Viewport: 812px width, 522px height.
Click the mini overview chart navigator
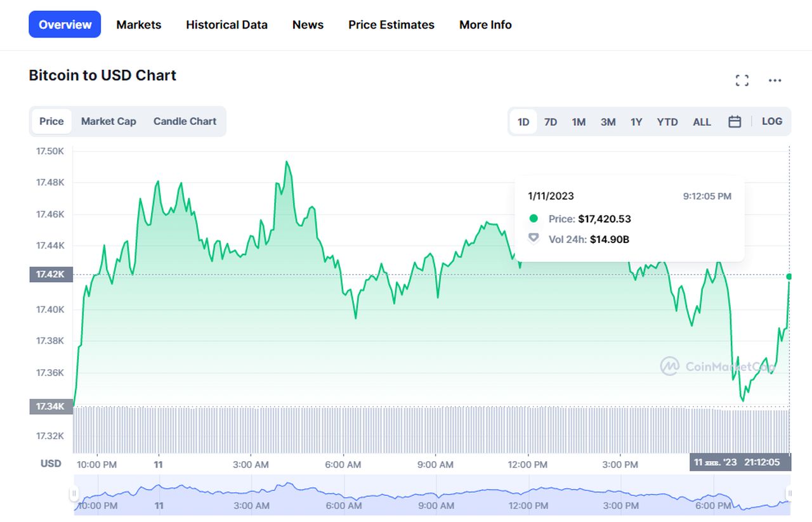point(432,495)
